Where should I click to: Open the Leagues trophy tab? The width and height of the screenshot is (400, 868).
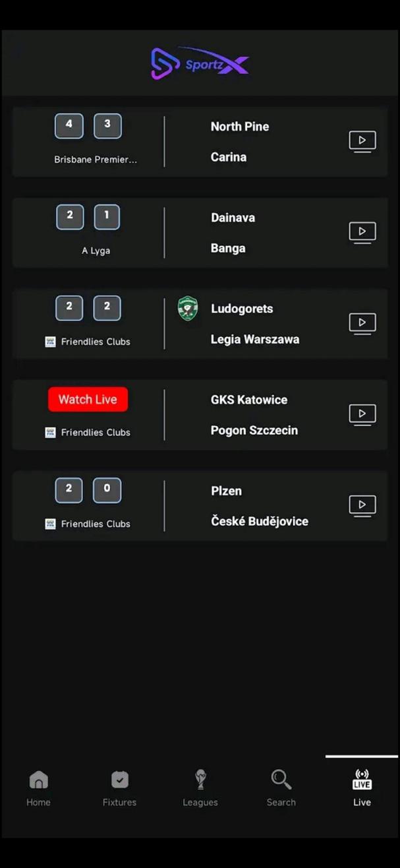tap(200, 788)
